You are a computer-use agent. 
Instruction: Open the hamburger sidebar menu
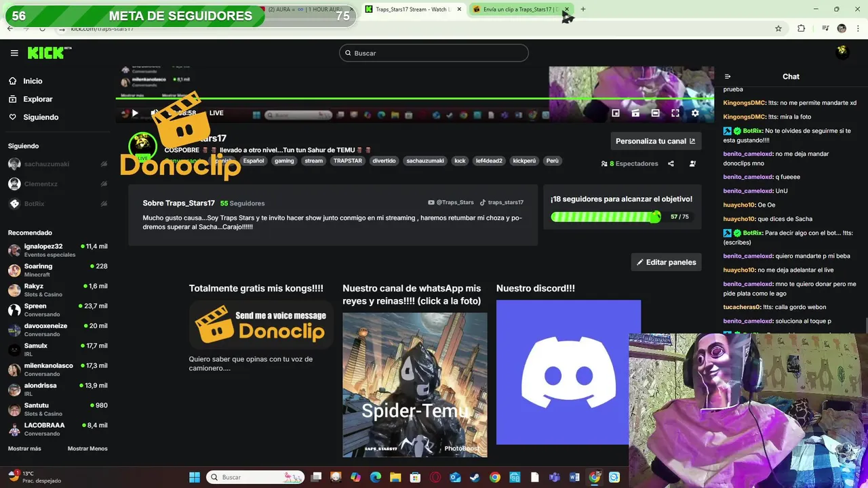(x=14, y=53)
